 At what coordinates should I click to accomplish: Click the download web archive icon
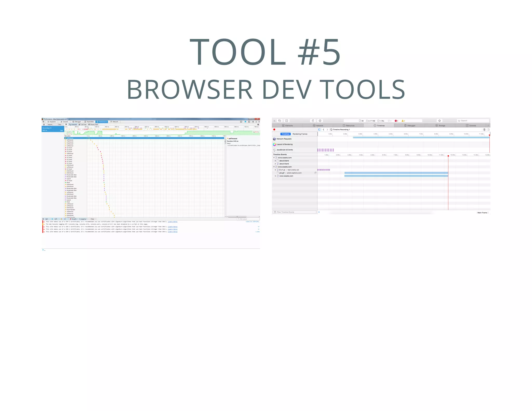point(320,121)
